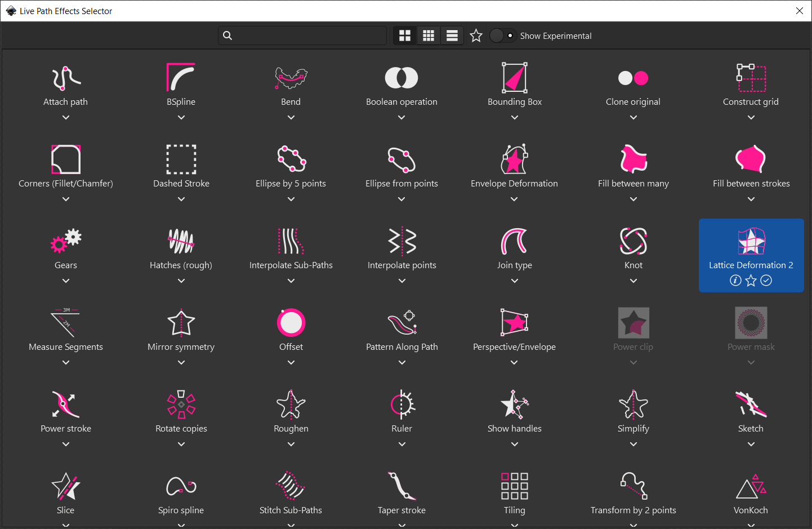The image size is (812, 529).
Task: Switch to compact grid view
Action: 429,35
